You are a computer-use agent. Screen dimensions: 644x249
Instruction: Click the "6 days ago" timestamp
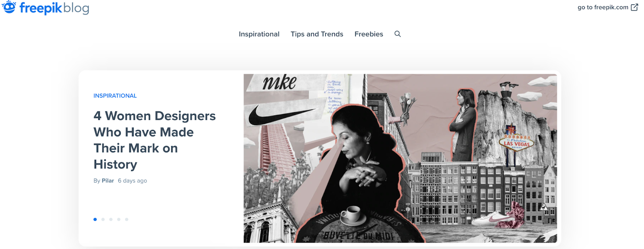[132, 181]
